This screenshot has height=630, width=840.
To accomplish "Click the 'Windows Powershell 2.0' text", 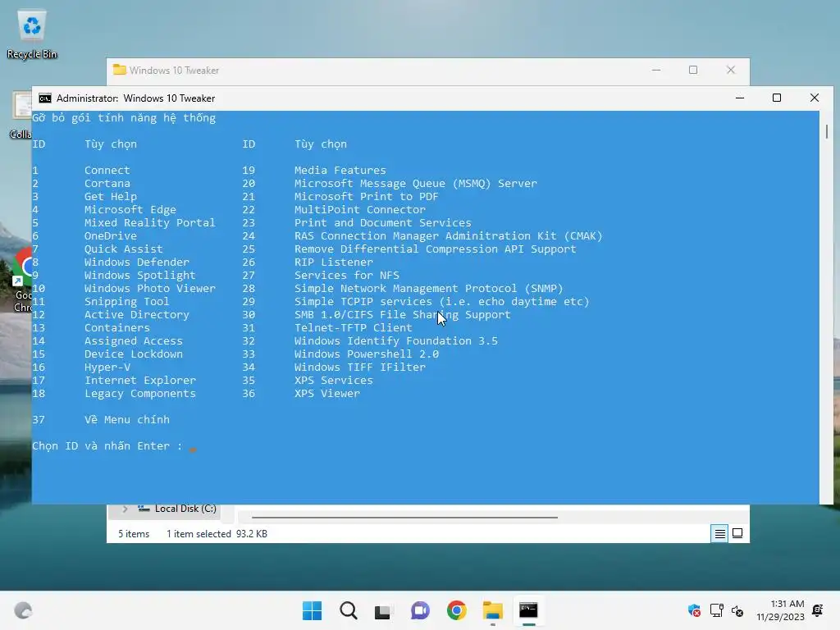I will 367,354.
